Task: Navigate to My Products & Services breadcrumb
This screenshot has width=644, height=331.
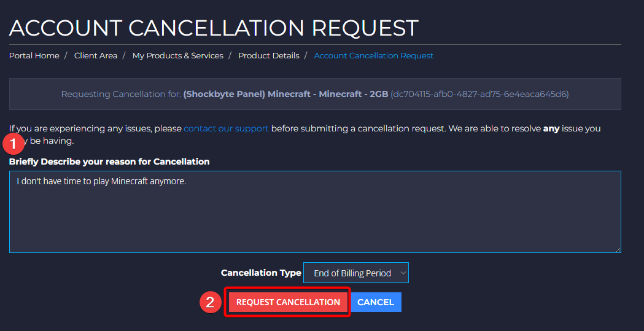Action: (x=178, y=55)
